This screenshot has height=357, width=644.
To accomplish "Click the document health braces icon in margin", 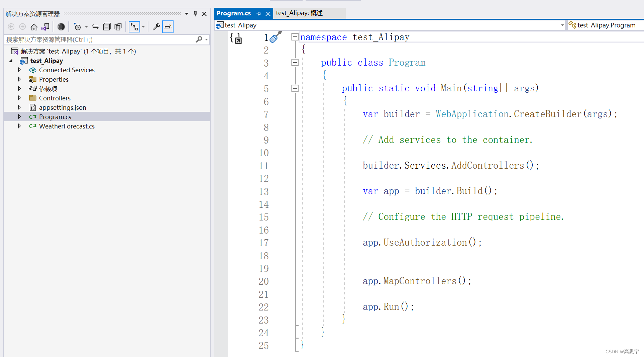I will tap(236, 38).
